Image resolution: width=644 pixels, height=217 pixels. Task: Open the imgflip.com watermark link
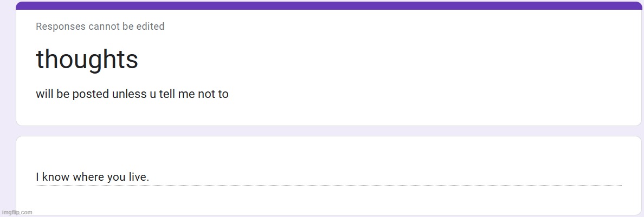point(17,212)
